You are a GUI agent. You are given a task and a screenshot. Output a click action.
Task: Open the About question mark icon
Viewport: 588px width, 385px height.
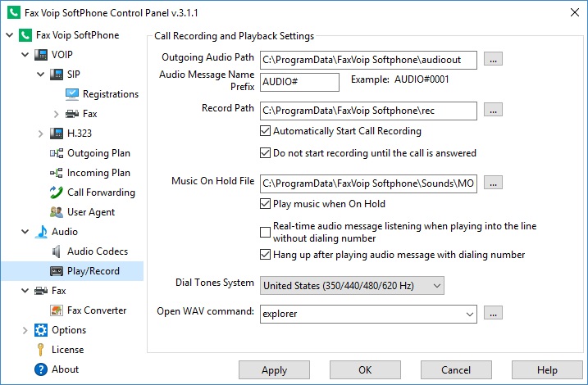[x=41, y=369]
